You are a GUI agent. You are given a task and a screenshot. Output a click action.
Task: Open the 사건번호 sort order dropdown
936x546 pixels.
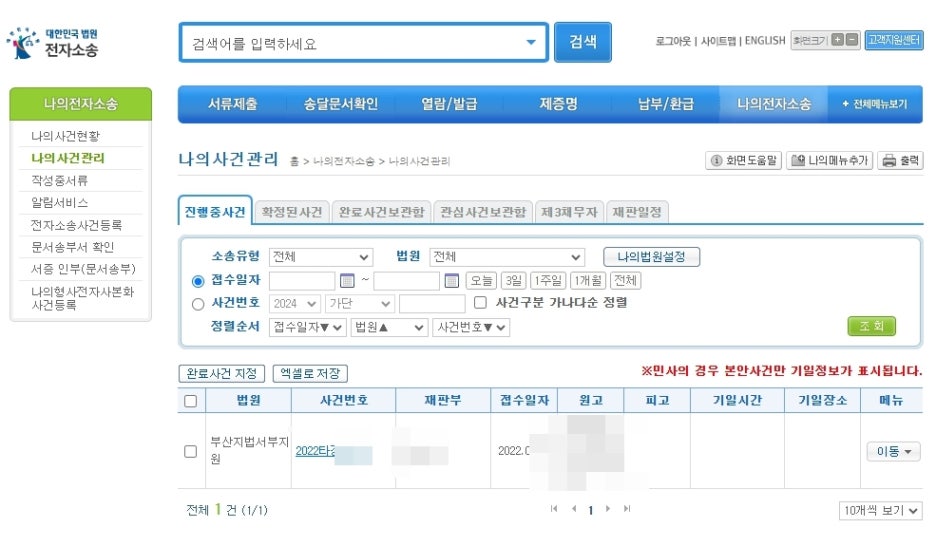point(471,327)
